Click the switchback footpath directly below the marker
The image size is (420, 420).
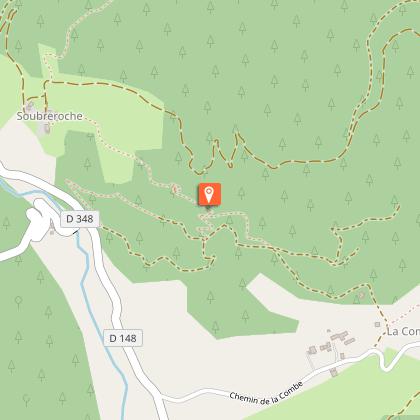pos(207,223)
